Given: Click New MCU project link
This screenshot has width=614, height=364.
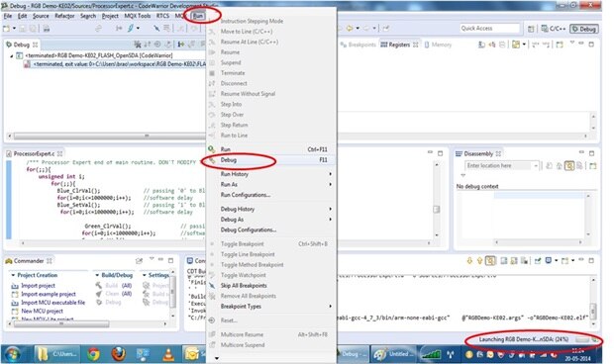Looking at the screenshot, I should pyautogui.click(x=42, y=312).
